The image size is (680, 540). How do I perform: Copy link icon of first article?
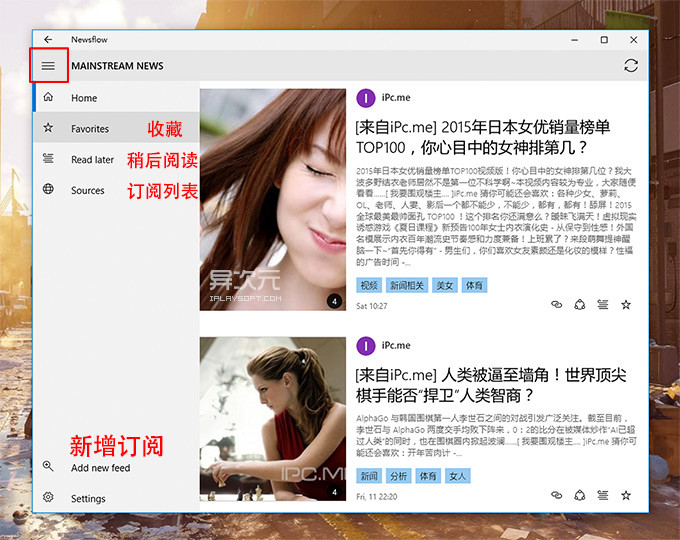tap(557, 304)
